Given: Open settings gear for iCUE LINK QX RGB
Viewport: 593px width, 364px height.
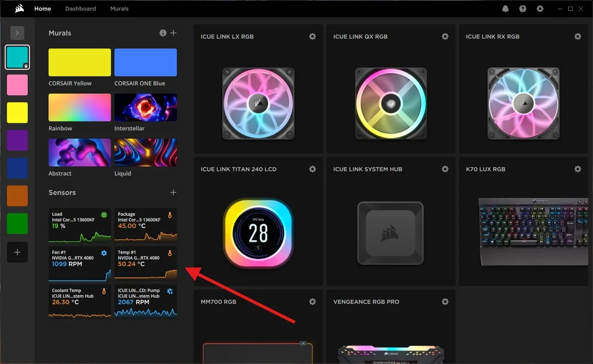Looking at the screenshot, I should tap(445, 37).
